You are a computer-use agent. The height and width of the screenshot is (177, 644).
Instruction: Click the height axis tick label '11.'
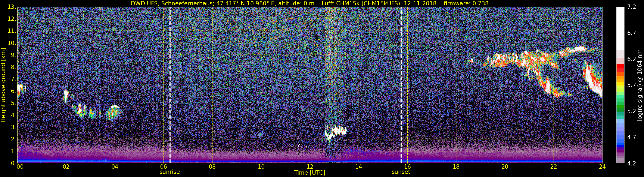tap(12, 31)
